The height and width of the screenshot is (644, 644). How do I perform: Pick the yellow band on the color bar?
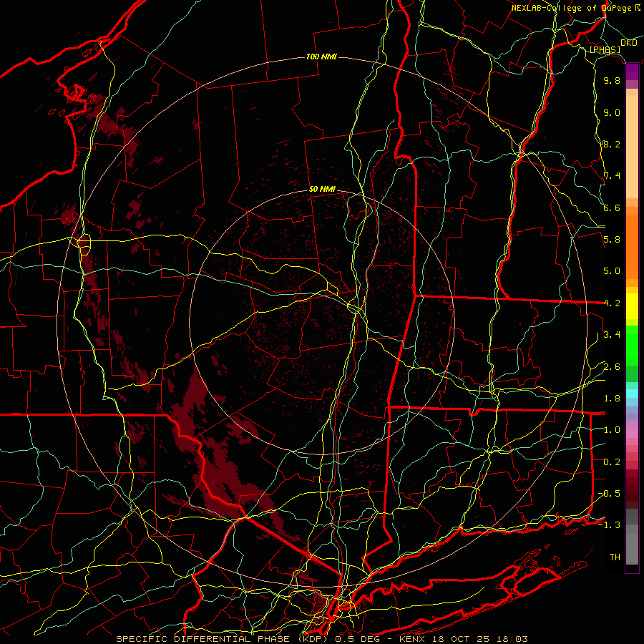coord(632,306)
